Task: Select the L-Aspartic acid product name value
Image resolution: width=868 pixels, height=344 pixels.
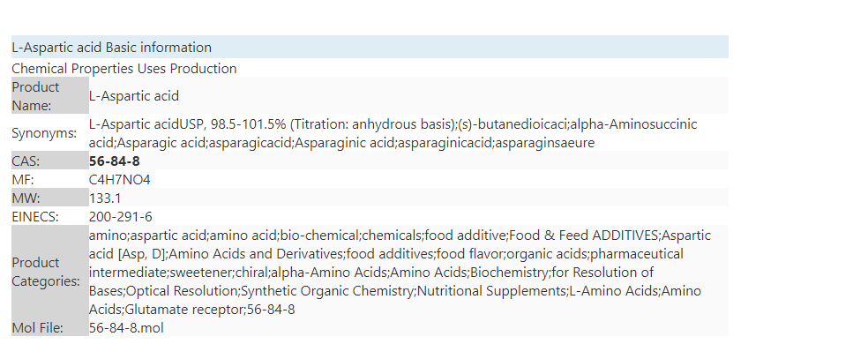Action: point(134,96)
